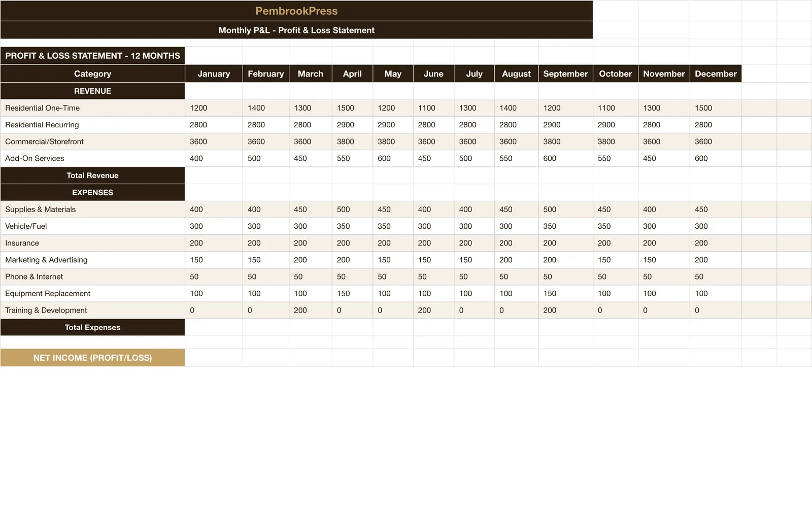Select the Category header cell
This screenshot has width=812, height=522.
92,74
